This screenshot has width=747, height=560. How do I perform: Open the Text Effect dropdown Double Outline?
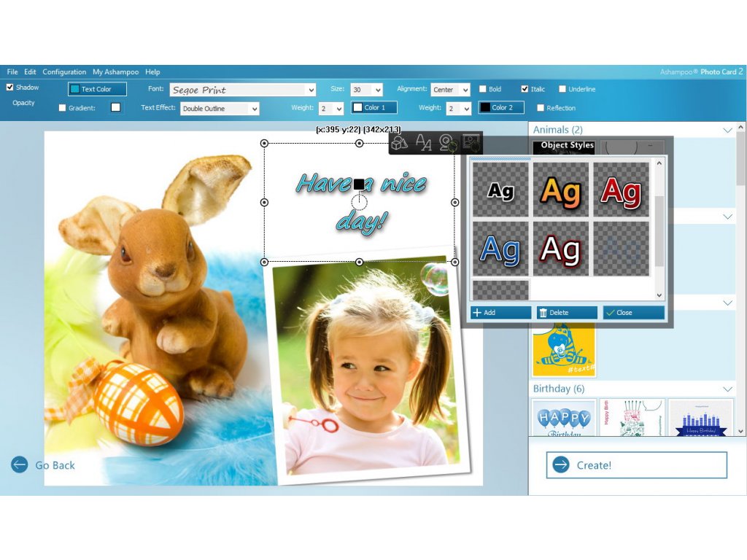tap(220, 109)
